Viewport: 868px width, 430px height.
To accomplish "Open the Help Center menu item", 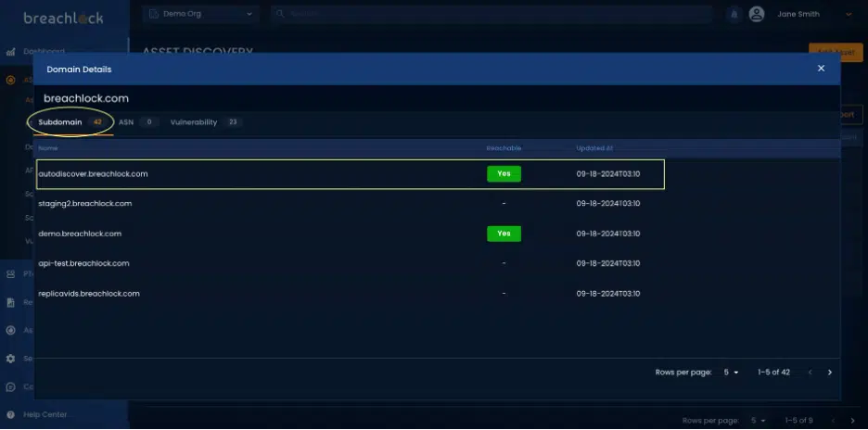I will pos(45,414).
